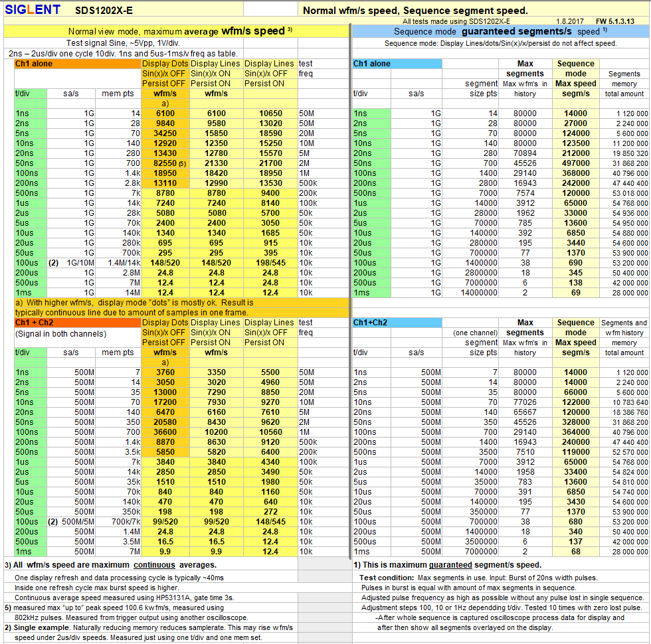
Task: Select the total amount cell '53 018 000'
Action: (x=630, y=193)
